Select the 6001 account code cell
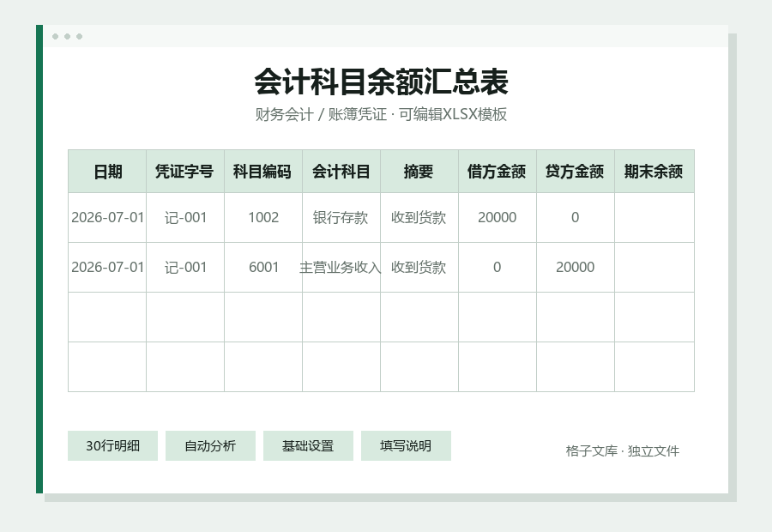The image size is (772, 532). click(263, 268)
